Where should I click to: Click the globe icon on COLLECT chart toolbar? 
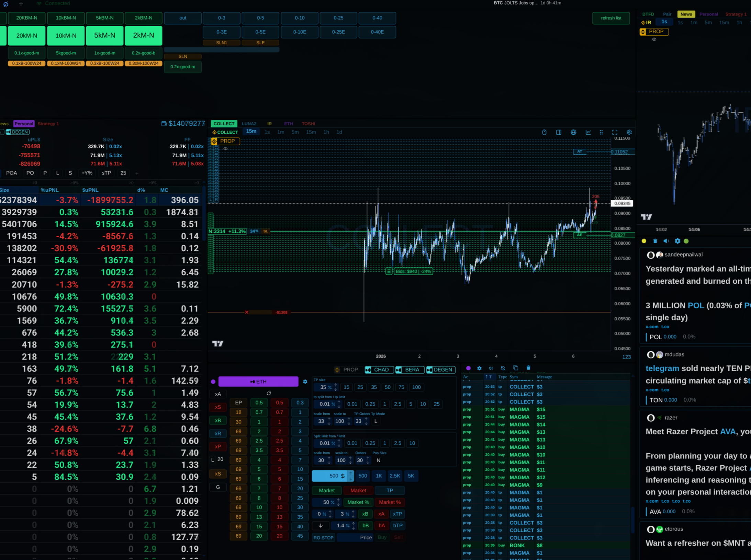(573, 132)
